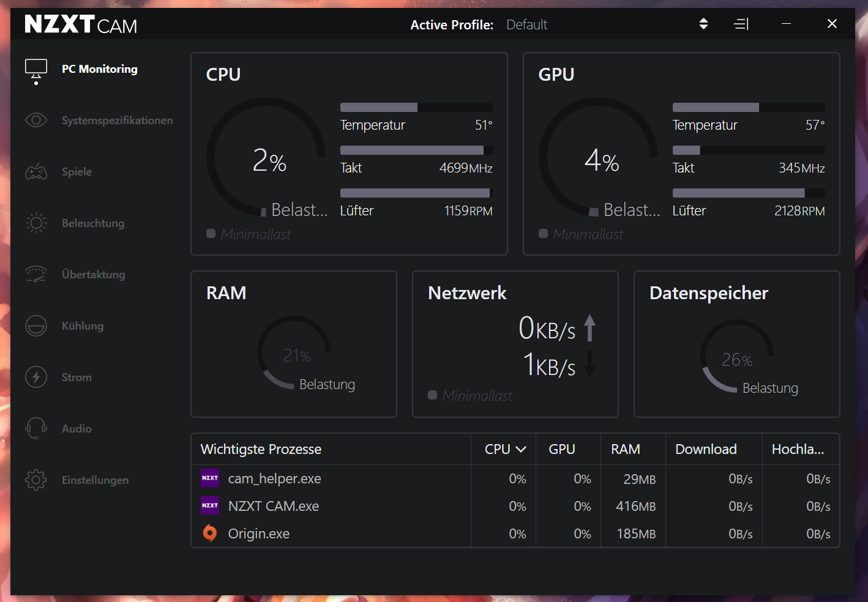Click the 51° CPU temperature value

click(484, 125)
